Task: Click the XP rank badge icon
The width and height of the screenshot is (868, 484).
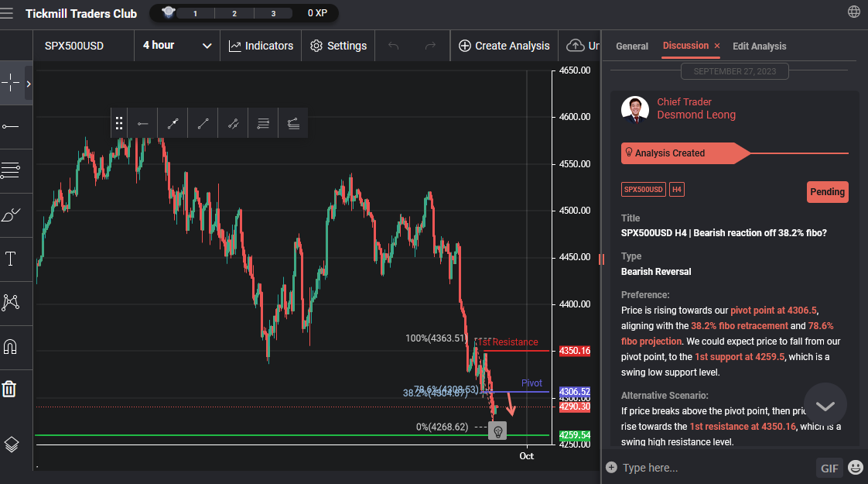Action: (x=169, y=12)
